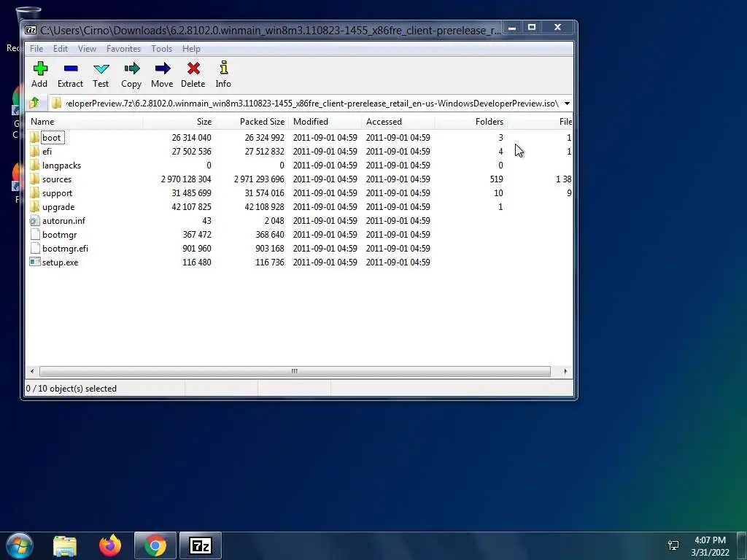This screenshot has width=747, height=560.
Task: Click the red Delete toolbar icon
Action: coord(193,69)
